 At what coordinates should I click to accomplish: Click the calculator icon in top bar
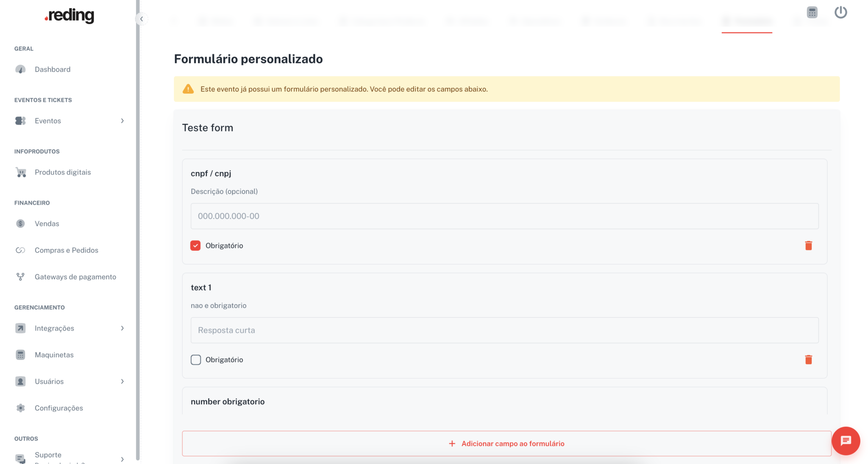point(812,13)
